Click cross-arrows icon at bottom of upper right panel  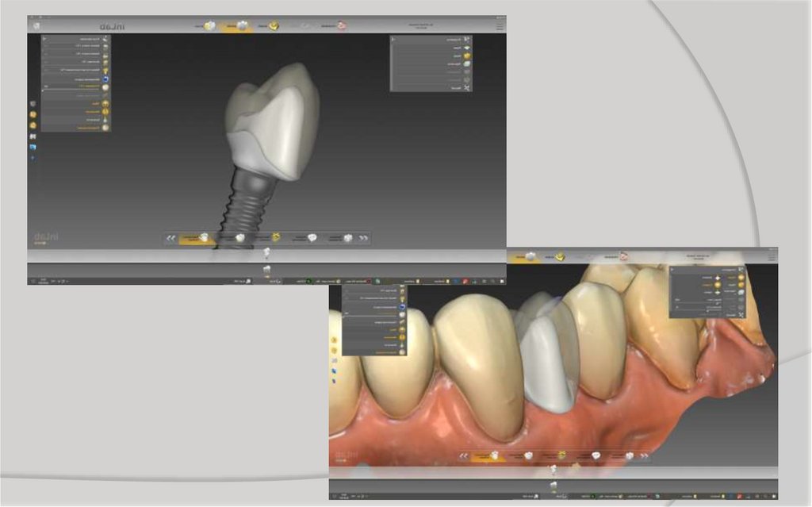pyautogui.click(x=467, y=88)
